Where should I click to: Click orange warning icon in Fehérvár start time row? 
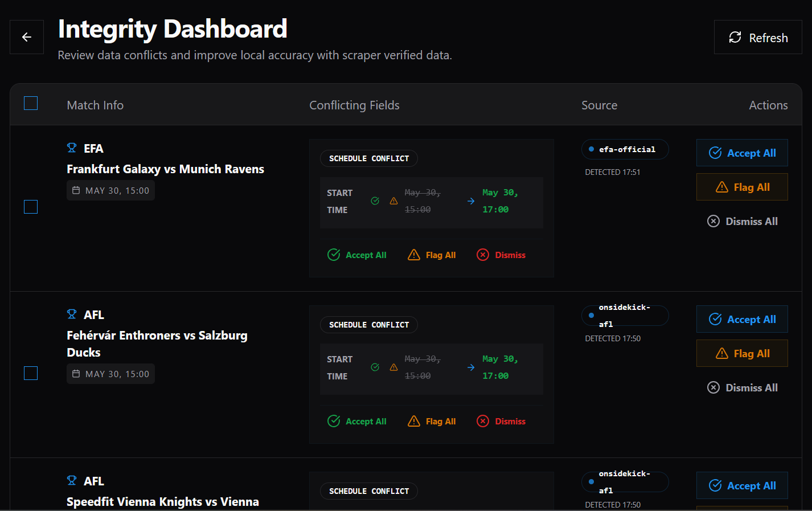393,367
